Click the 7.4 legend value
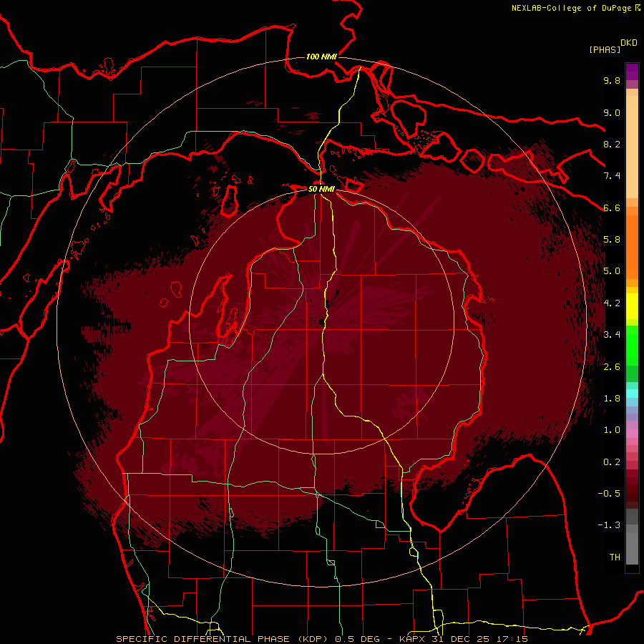The height and width of the screenshot is (644, 644). 612,176
